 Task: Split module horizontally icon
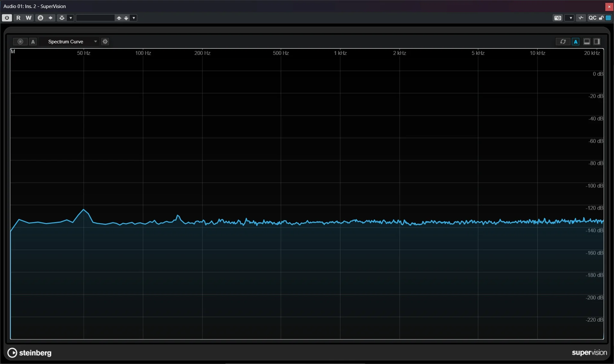point(587,41)
